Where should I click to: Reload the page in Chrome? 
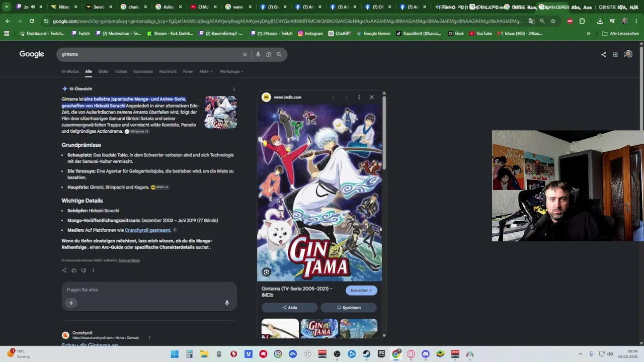click(x=32, y=21)
